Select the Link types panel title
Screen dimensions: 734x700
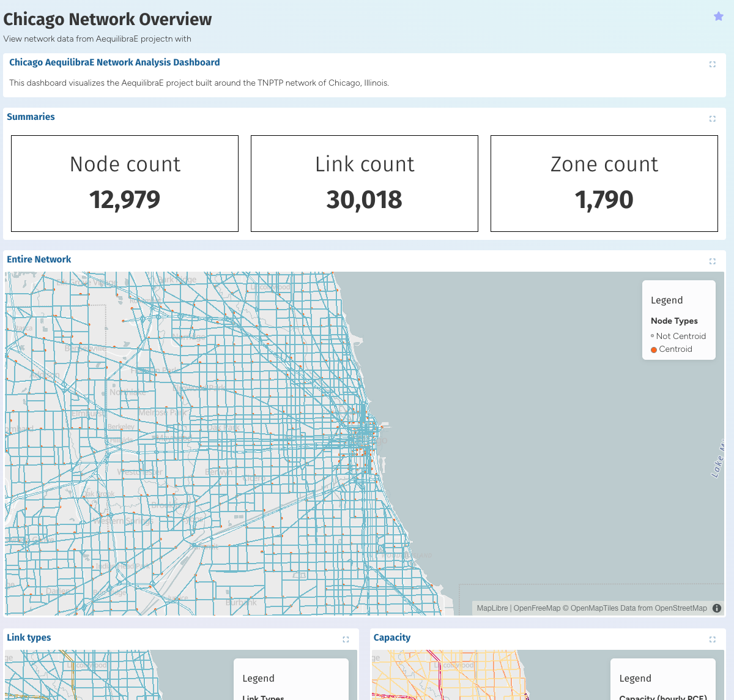tap(29, 638)
